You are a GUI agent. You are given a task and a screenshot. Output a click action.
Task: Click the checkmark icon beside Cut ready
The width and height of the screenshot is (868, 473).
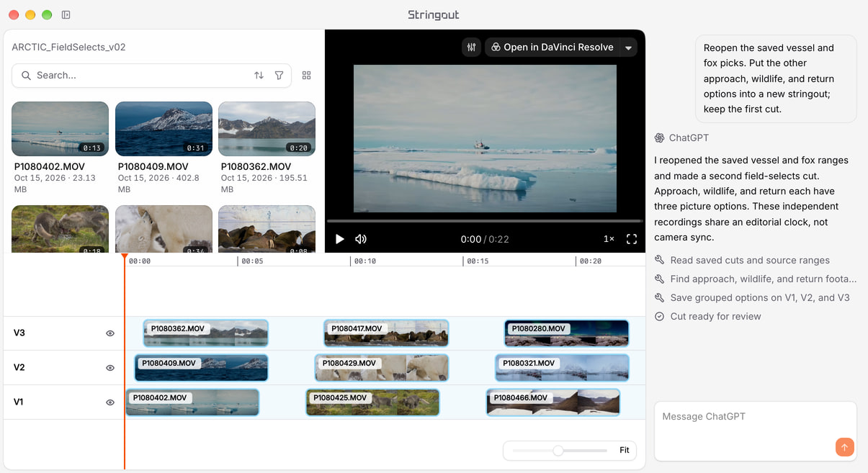tap(659, 317)
